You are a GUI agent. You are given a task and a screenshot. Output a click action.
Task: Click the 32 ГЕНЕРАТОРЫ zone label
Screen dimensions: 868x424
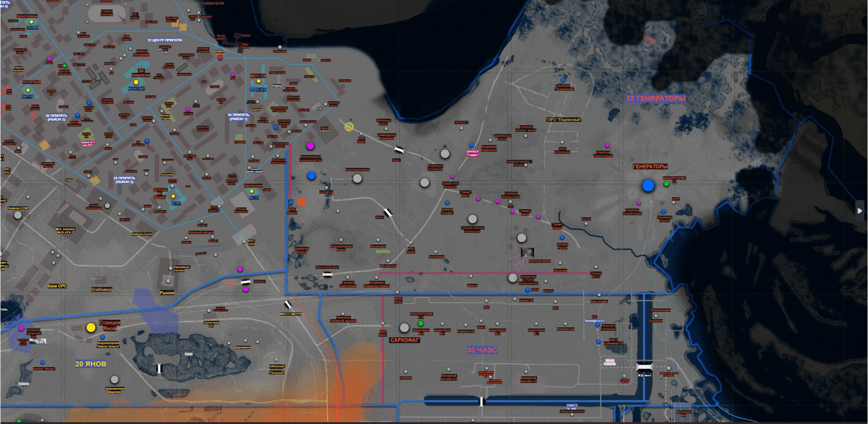(x=656, y=99)
